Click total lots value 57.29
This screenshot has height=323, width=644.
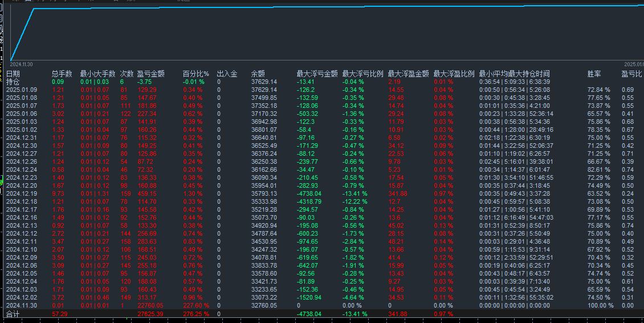pos(60,314)
